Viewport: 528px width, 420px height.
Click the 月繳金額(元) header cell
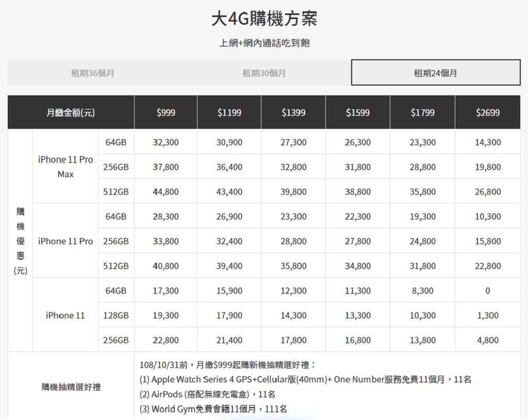[71, 112]
